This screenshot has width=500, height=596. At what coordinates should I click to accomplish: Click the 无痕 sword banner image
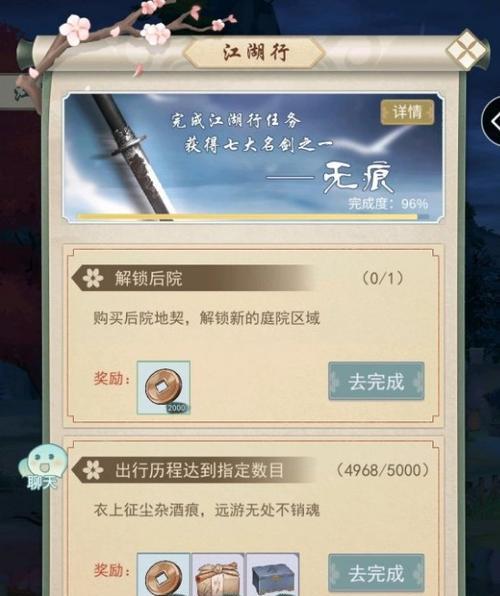253,157
